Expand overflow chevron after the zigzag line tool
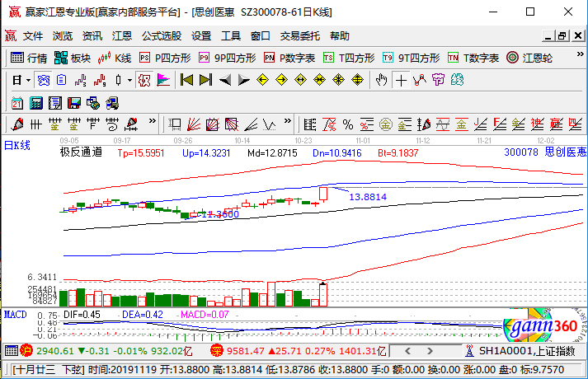Image resolution: width=588 pixels, height=379 pixels. tap(288, 121)
